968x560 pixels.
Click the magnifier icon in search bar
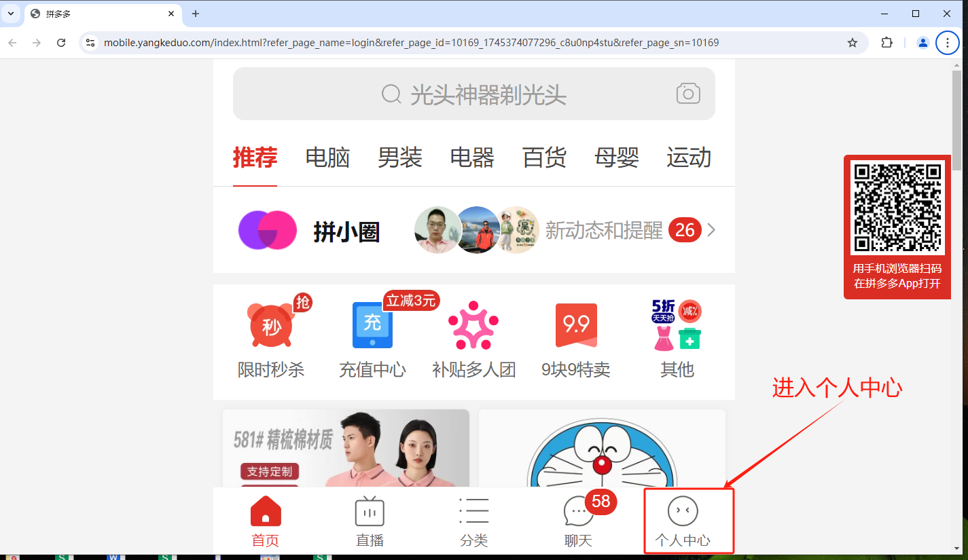pos(391,94)
